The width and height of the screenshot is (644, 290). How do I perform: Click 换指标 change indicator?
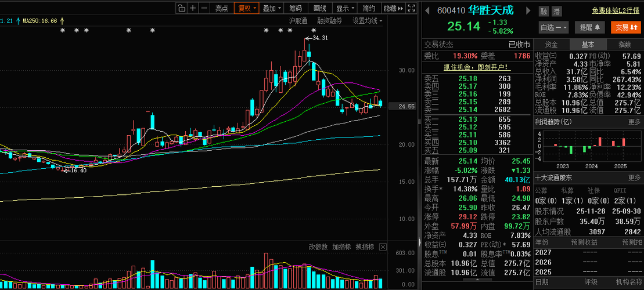click(x=365, y=246)
